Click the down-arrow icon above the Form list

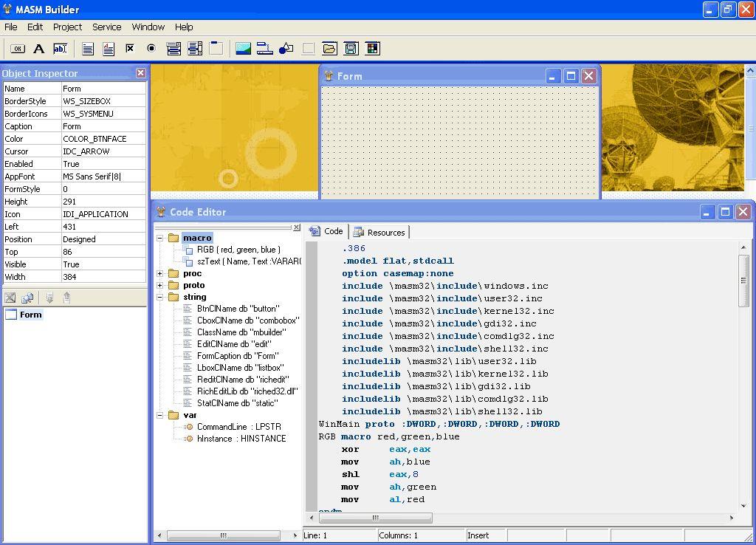[x=49, y=298]
